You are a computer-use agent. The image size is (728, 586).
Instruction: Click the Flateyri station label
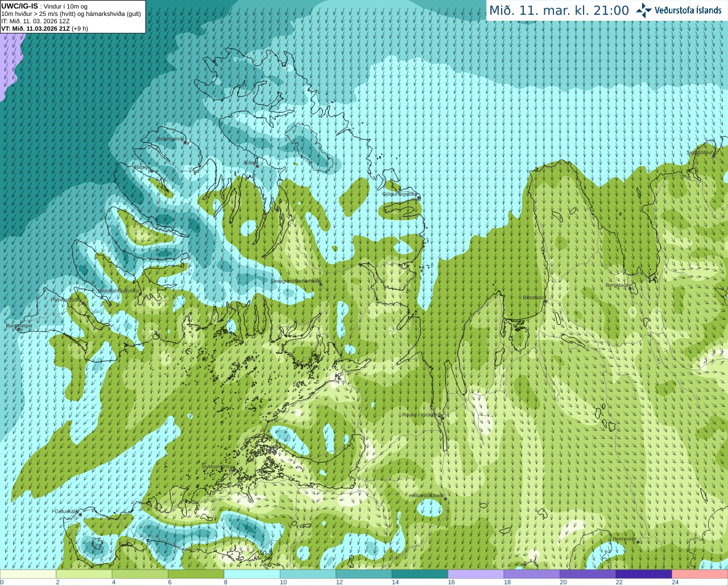coord(141,167)
